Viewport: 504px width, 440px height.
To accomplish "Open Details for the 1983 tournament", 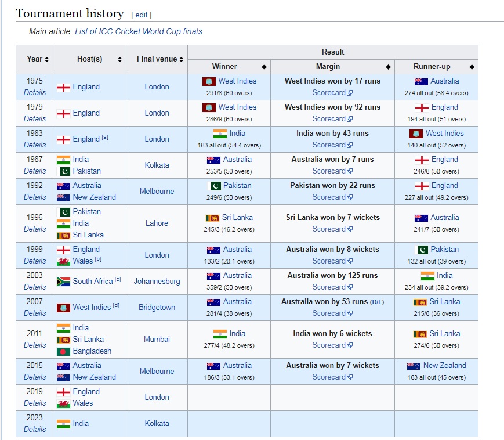I will pyautogui.click(x=35, y=145).
